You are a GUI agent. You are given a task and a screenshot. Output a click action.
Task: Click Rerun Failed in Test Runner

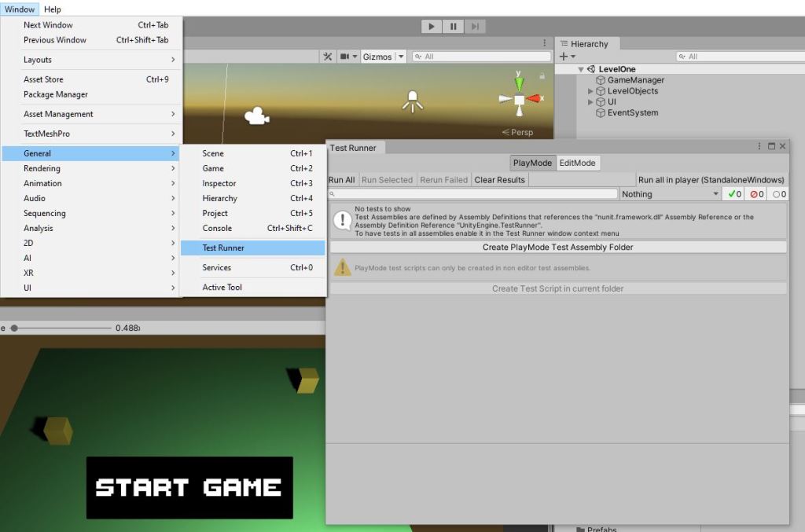pos(443,180)
